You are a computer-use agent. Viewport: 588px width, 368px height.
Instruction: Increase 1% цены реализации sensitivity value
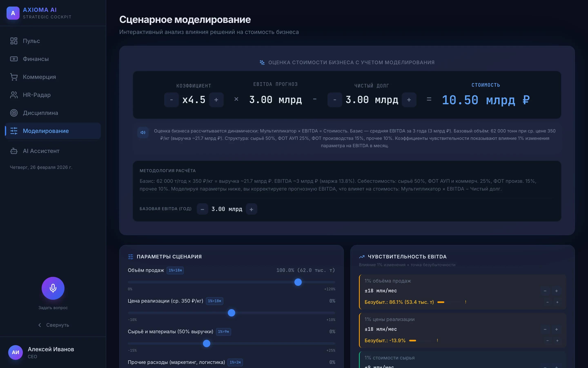tap(556, 329)
